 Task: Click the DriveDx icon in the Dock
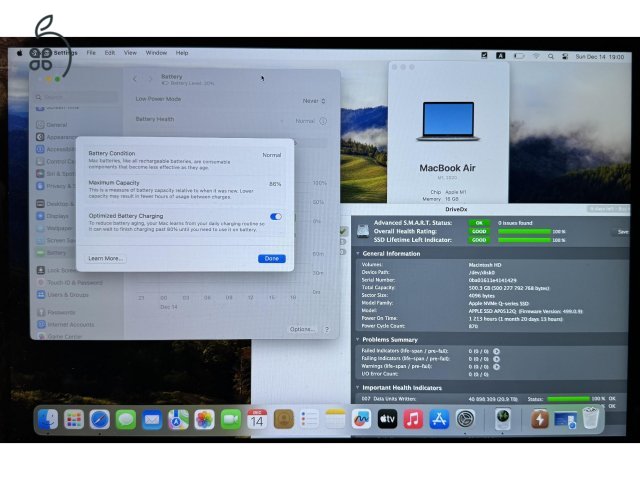[503, 419]
